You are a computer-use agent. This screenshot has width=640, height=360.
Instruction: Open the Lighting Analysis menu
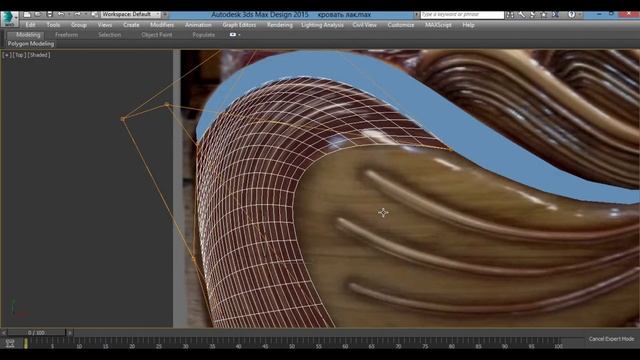point(322,25)
